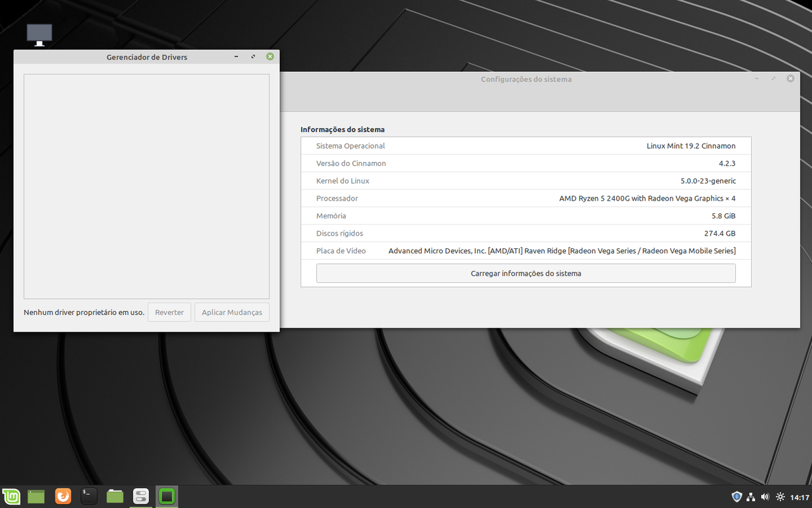Launch Firefox from the panel
Viewport: 812px width, 508px height.
63,496
